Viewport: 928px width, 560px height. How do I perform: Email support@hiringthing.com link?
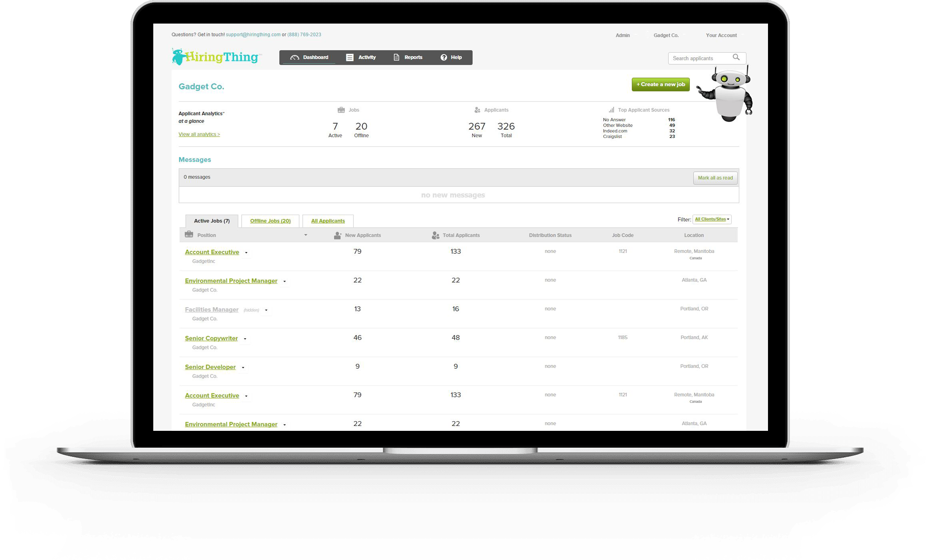(253, 35)
